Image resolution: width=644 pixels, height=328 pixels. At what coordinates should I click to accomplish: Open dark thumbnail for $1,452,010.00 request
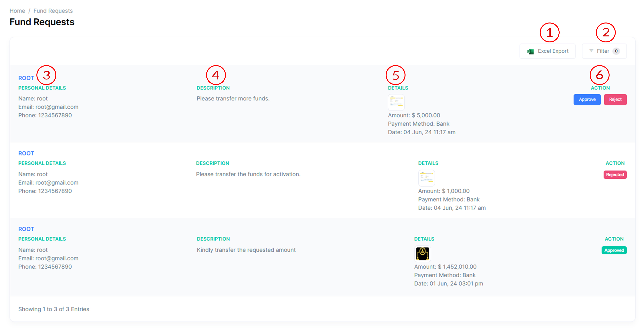422,254
